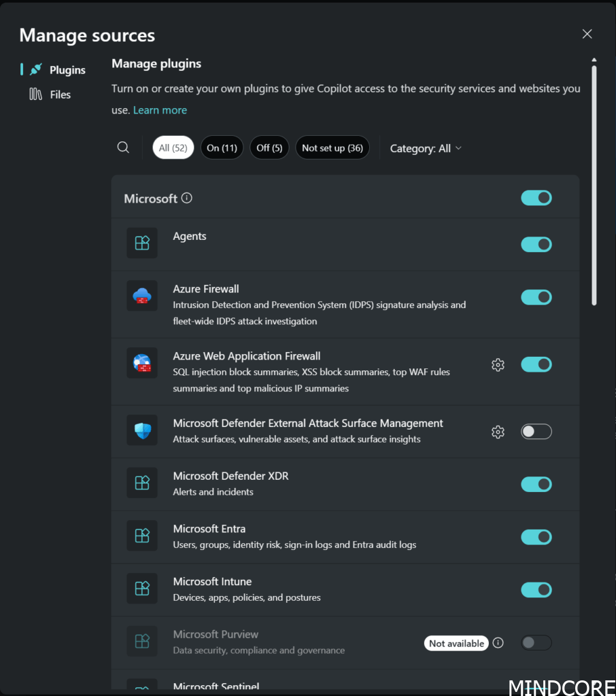Image resolution: width=616 pixels, height=696 pixels.
Task: Open the Learn more link
Action: point(160,110)
